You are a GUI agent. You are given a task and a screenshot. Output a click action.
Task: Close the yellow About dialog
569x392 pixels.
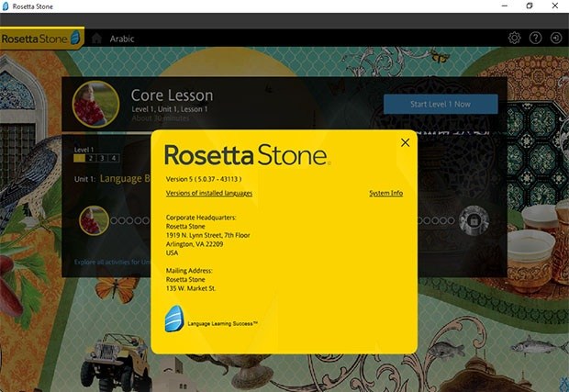click(x=405, y=142)
